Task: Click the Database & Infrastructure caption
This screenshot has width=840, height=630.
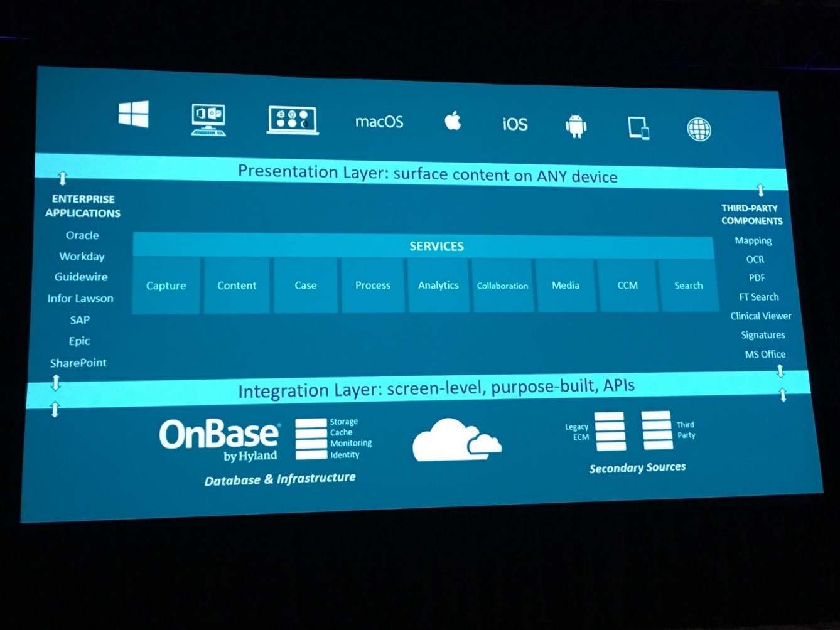Action: (x=280, y=479)
